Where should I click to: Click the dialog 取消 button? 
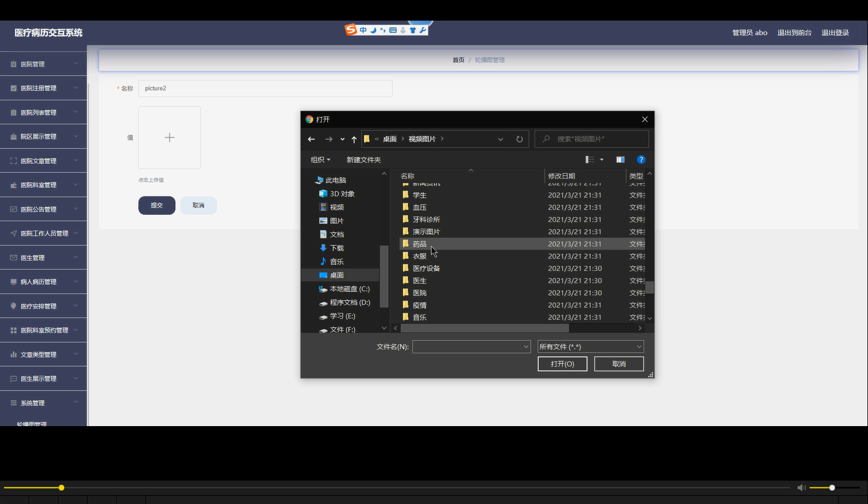pos(619,364)
